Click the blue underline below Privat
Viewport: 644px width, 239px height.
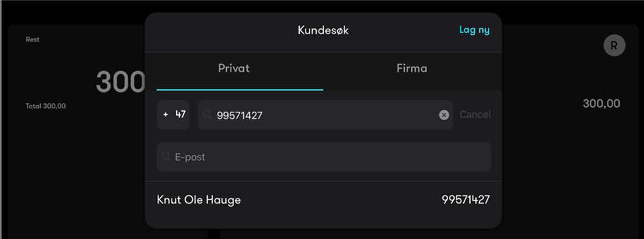(240, 89)
